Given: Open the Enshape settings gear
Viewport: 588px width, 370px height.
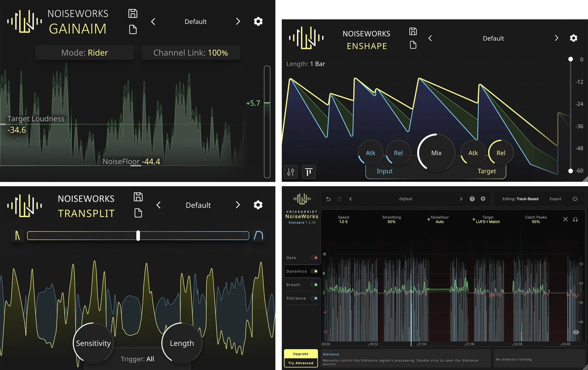Looking at the screenshot, I should pyautogui.click(x=573, y=38).
